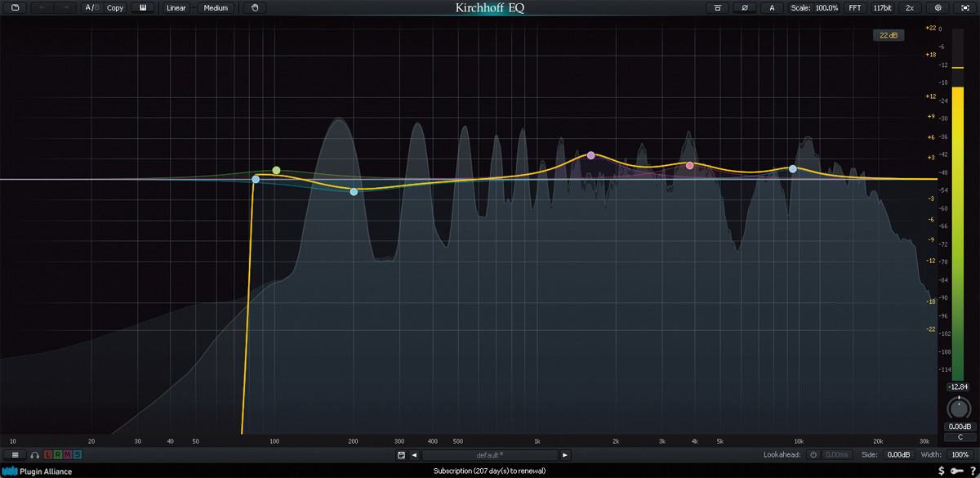980x478 pixels.
Task: Show the piano keyboard display
Action: click(x=144, y=7)
